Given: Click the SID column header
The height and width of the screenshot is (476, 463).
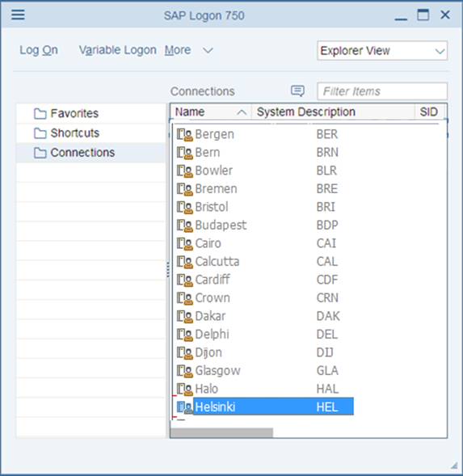Looking at the screenshot, I should pos(429,112).
